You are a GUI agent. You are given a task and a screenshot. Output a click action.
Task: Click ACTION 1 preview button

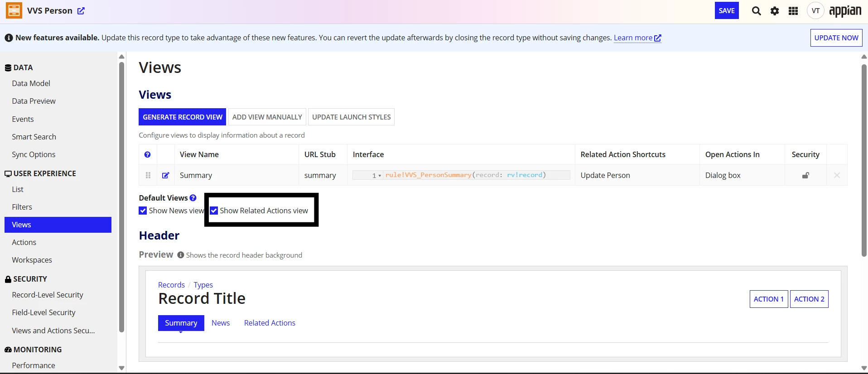point(769,299)
